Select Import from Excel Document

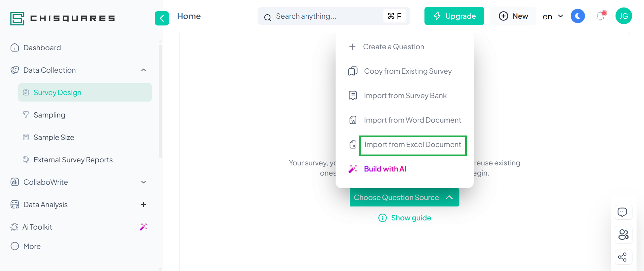413,145
